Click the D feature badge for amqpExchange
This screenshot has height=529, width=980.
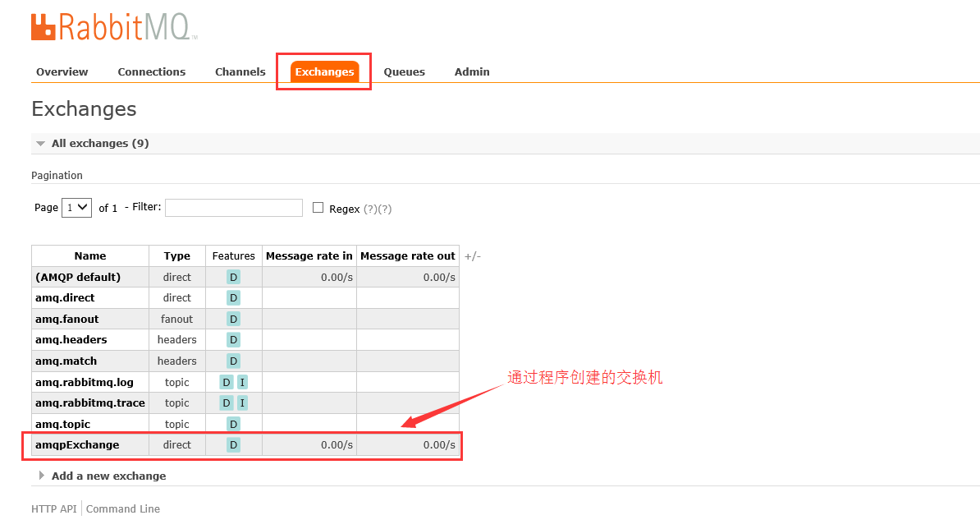[x=234, y=445]
